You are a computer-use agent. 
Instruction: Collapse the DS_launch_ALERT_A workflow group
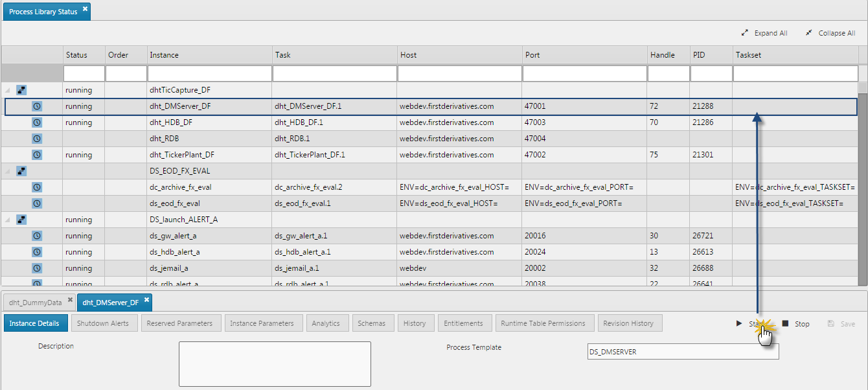(x=8, y=220)
